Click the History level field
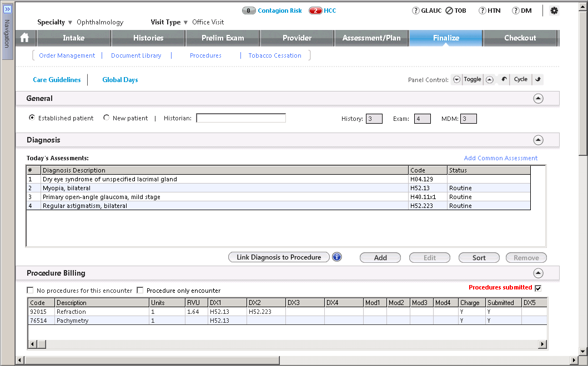The image size is (588, 366). [374, 119]
